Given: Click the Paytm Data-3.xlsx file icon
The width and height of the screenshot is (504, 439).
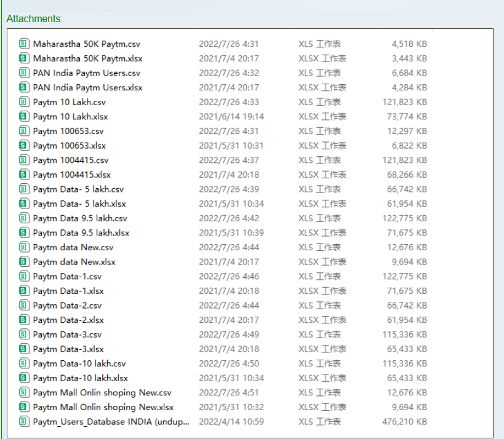Looking at the screenshot, I should (x=24, y=349).
